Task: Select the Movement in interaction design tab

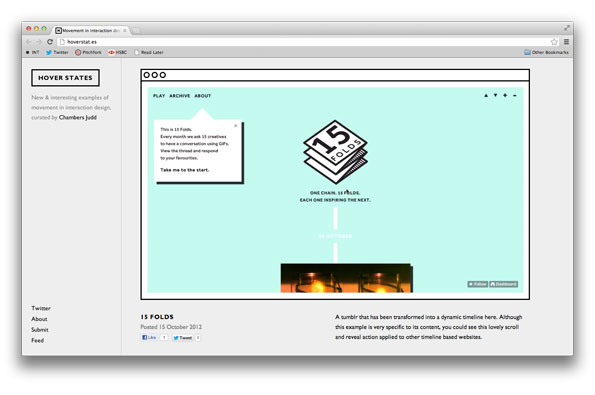Action: 90,30
